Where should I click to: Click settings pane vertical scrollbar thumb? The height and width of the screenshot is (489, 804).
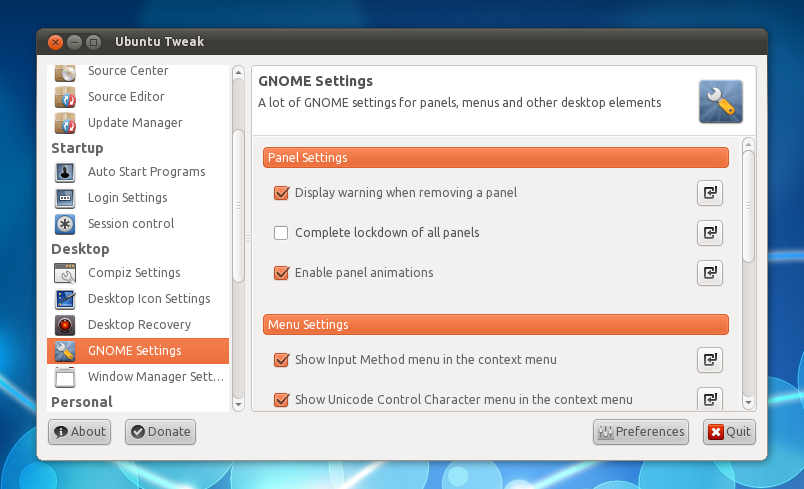coord(748,207)
